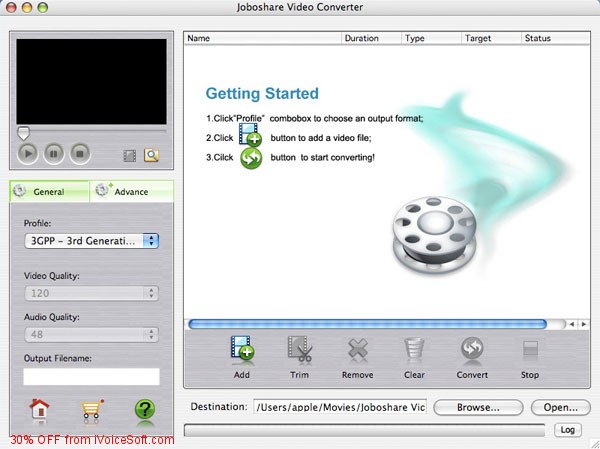Click the Stop playback button under preview
Image resolution: width=600 pixels, height=449 pixels.
(80, 153)
